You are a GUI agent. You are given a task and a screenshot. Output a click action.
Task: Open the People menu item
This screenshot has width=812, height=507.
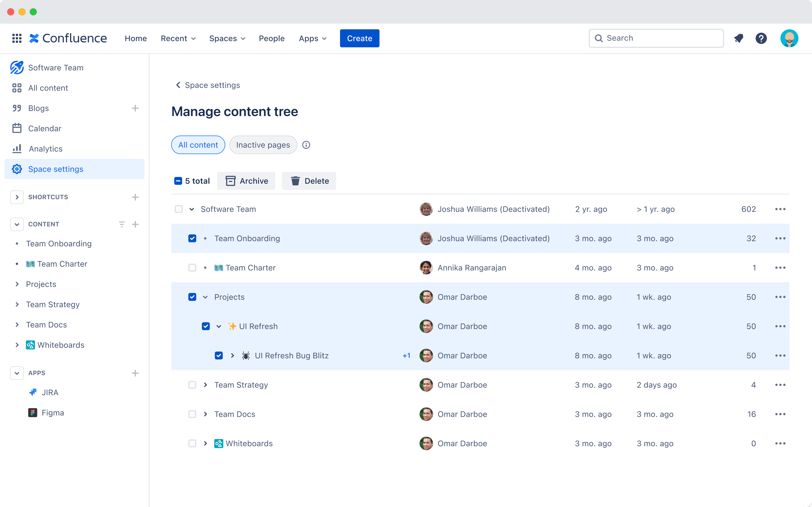point(272,38)
